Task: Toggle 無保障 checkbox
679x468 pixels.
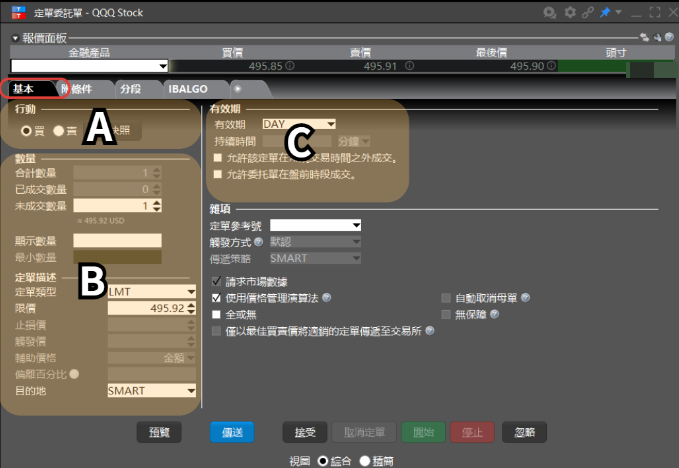Action: click(446, 314)
